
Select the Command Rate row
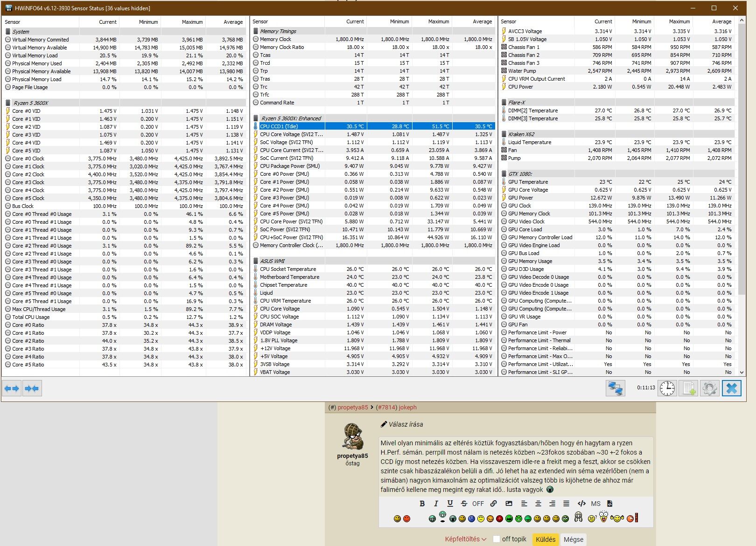(x=373, y=103)
